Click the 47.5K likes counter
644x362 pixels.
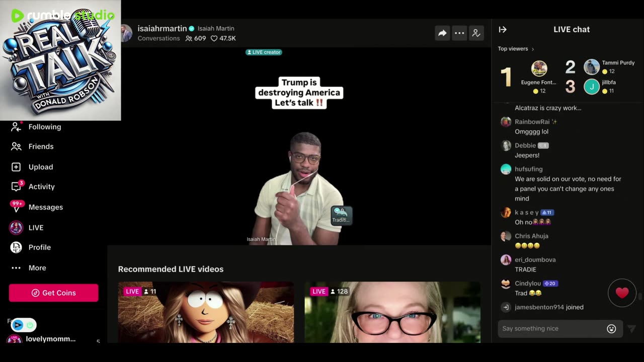pyautogui.click(x=223, y=38)
